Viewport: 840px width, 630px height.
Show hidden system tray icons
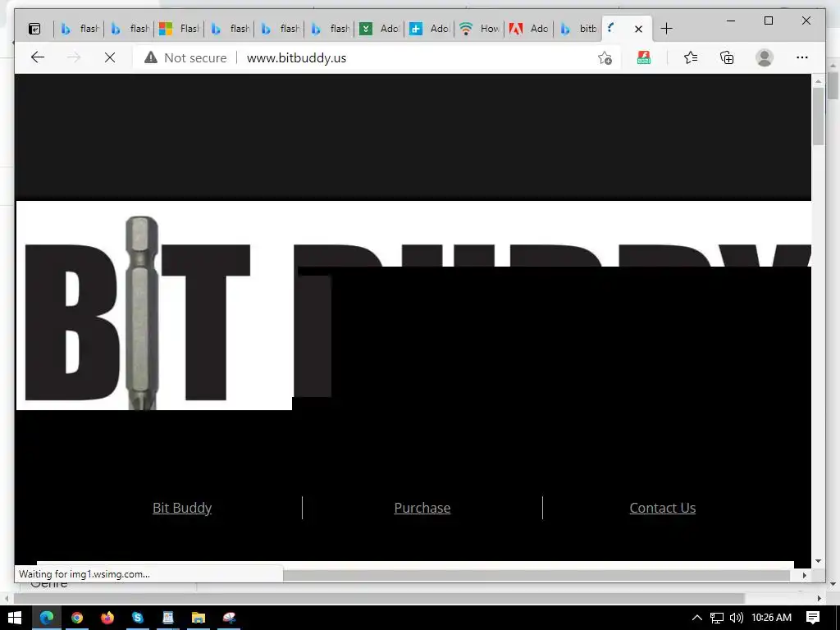[697, 618]
